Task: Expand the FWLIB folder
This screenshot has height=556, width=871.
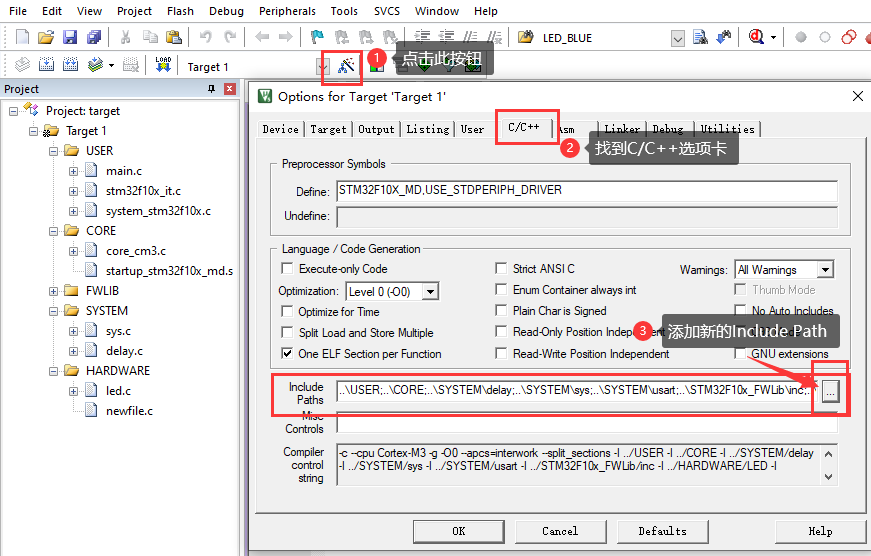Action: pyautogui.click(x=53, y=291)
